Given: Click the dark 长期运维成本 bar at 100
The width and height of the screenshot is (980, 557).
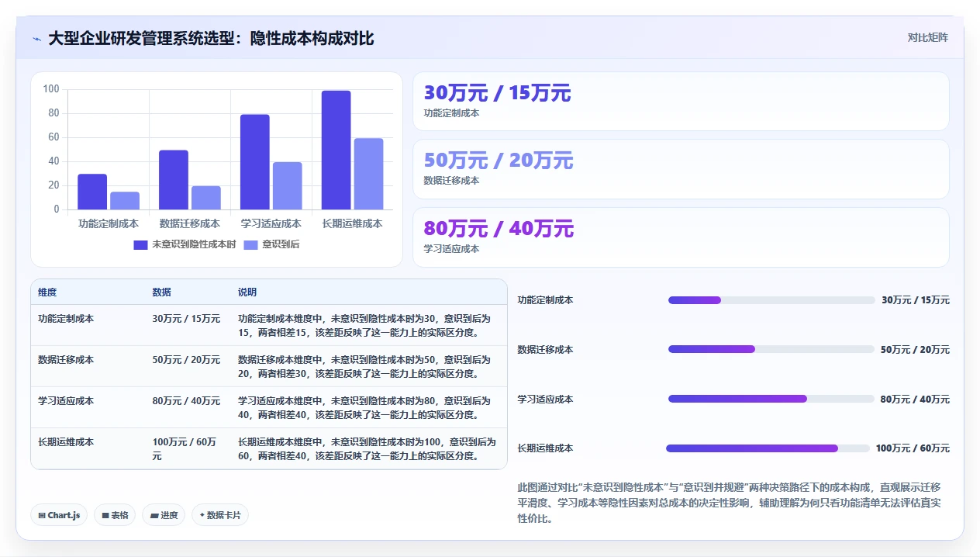Looking at the screenshot, I should [x=336, y=150].
